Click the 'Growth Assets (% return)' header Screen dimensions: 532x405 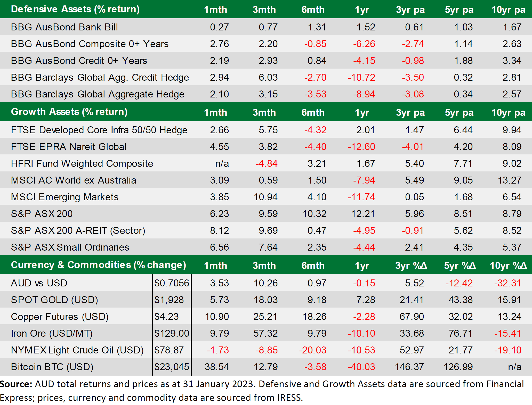(x=69, y=112)
